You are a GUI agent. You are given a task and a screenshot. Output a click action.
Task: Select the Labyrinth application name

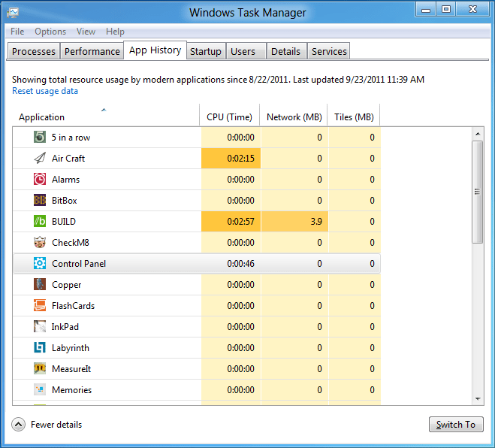point(71,348)
